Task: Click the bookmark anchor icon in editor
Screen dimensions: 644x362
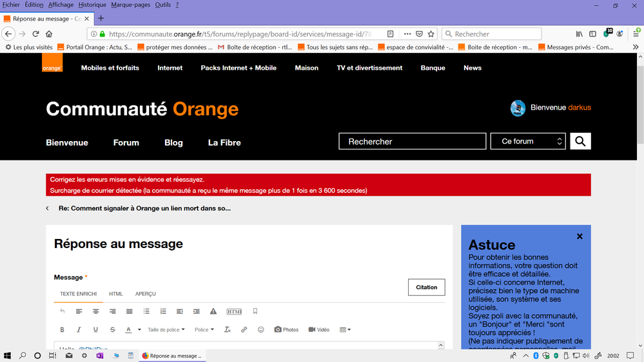Action: point(255,311)
